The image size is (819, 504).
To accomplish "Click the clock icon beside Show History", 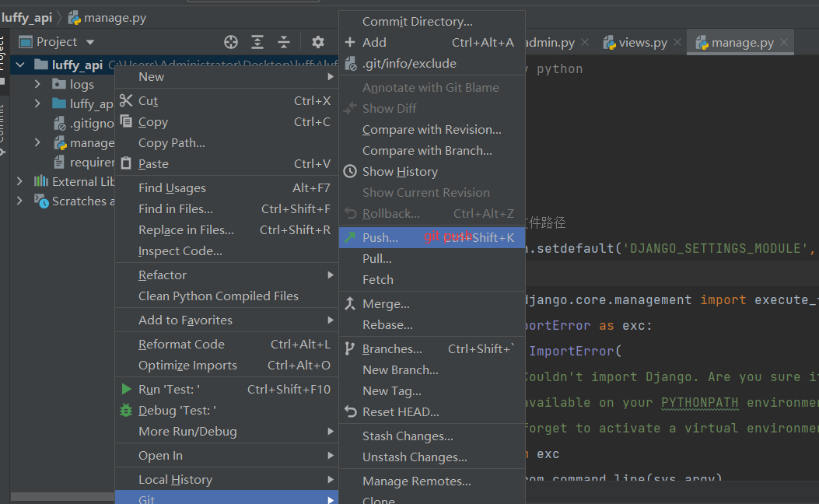I will coord(350,171).
